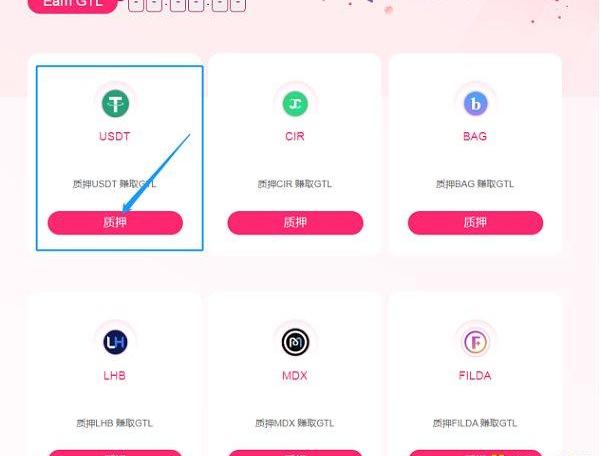Click the black MDX coin icon
The width and height of the screenshot is (600, 456).
(295, 342)
